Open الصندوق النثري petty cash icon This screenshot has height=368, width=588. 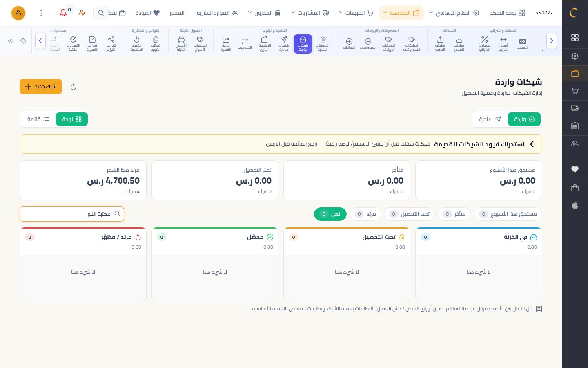pos(264,44)
